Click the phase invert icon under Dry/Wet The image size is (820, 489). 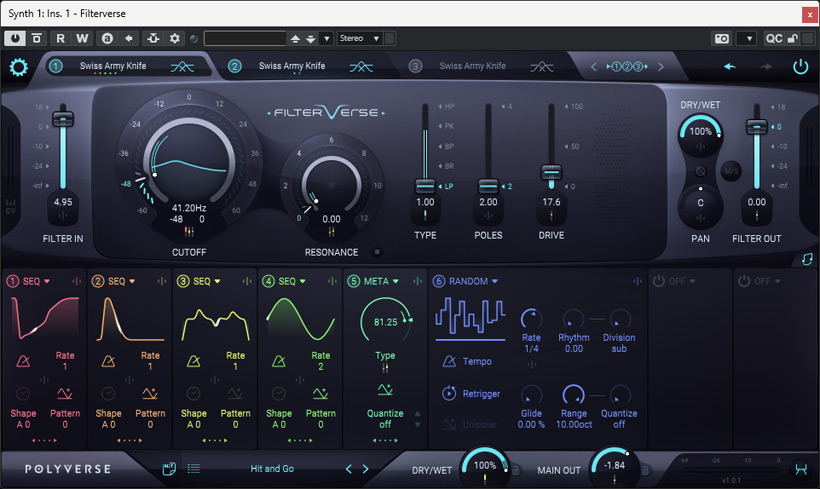700,171
